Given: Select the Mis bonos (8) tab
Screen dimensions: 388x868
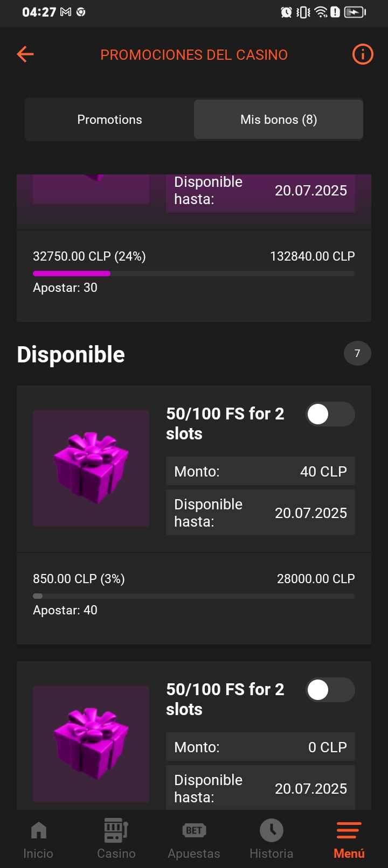Looking at the screenshot, I should pos(279,120).
